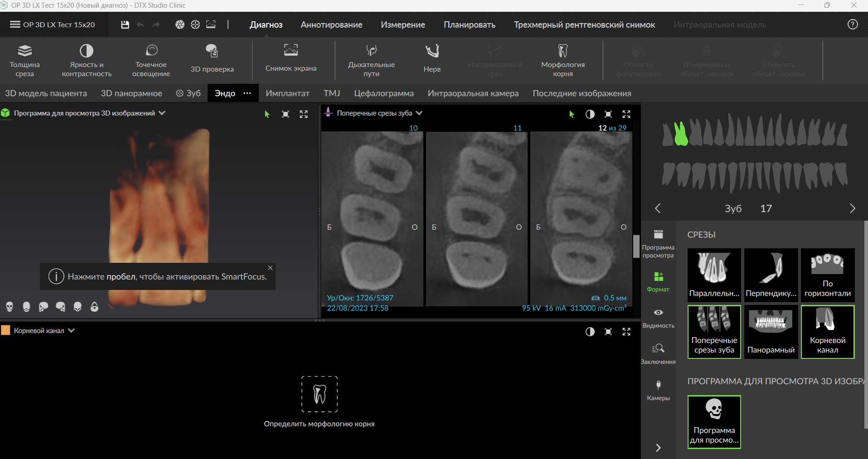Screen dimensions: 868x459
Task: Open the help question mark icon
Action: pyautogui.click(x=852, y=24)
